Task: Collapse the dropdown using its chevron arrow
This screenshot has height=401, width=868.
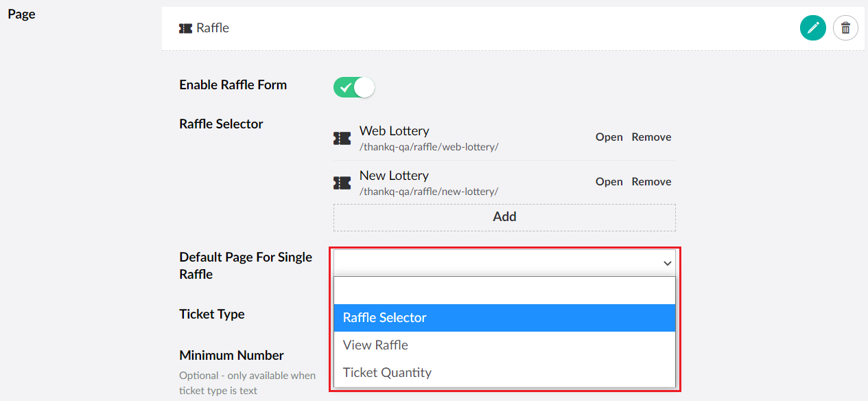Action: [x=666, y=263]
